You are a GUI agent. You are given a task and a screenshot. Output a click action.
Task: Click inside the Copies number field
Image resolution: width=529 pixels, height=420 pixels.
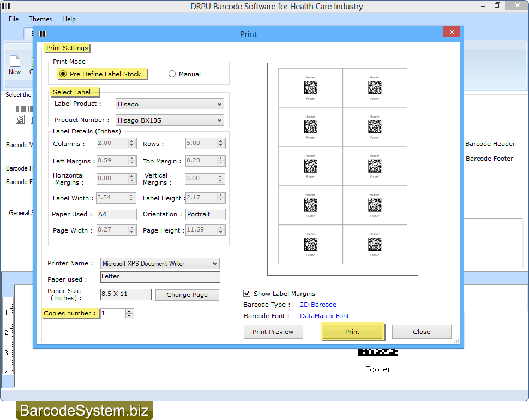[x=113, y=313]
